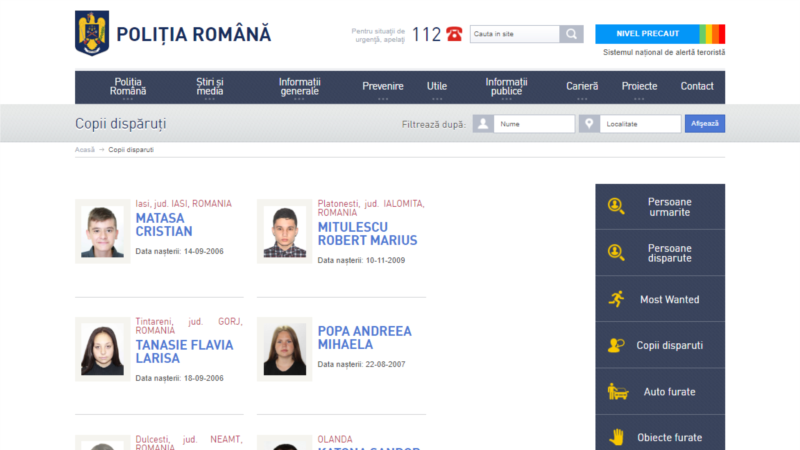Viewport: 800px width, 450px height.
Task: Open Obiecte furate sidebar link
Action: pos(660,434)
